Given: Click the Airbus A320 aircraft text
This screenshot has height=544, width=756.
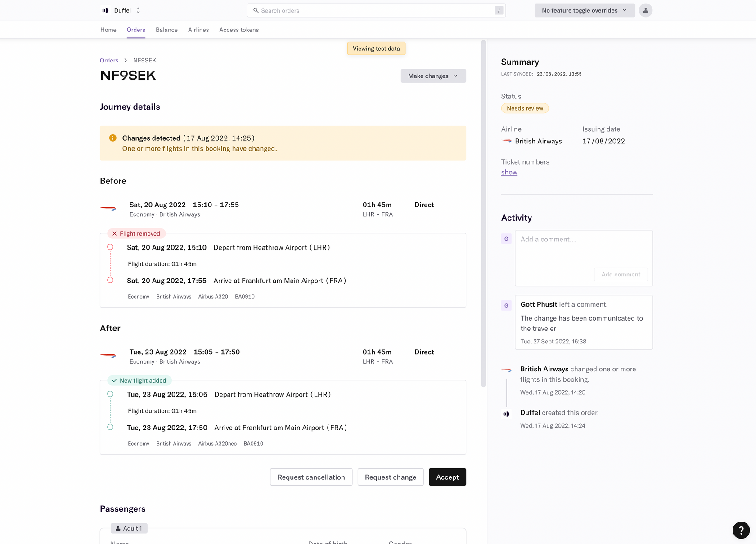Looking at the screenshot, I should coord(213,296).
